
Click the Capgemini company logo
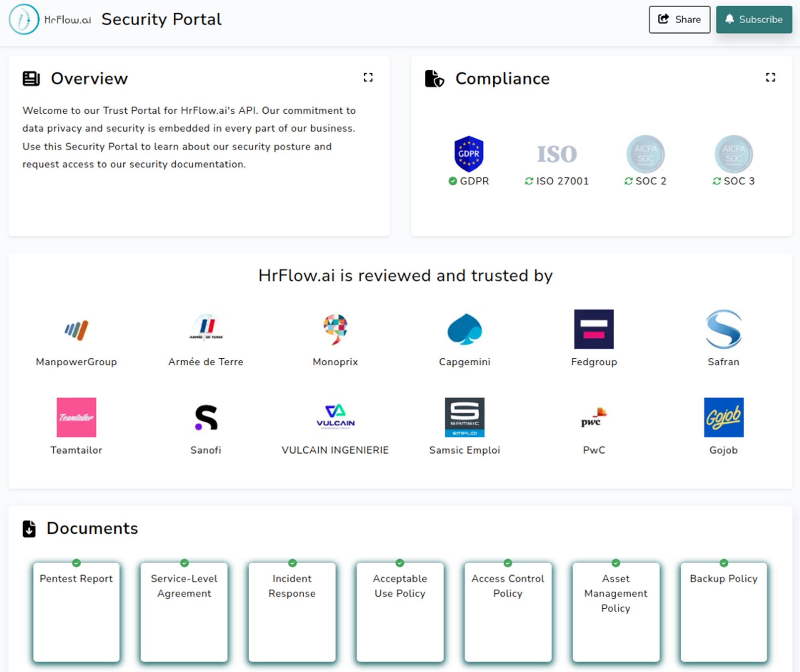tap(464, 330)
